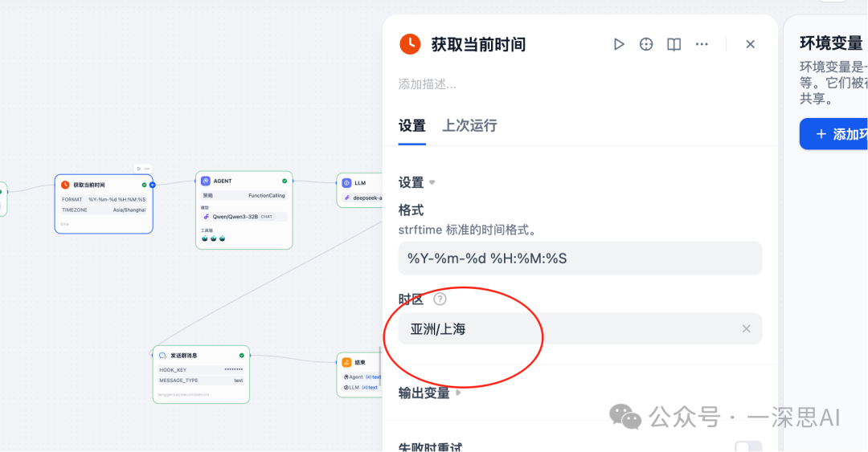This screenshot has height=452, width=868.
Task: Click the HOOK_KEY row
Action: [x=201, y=369]
